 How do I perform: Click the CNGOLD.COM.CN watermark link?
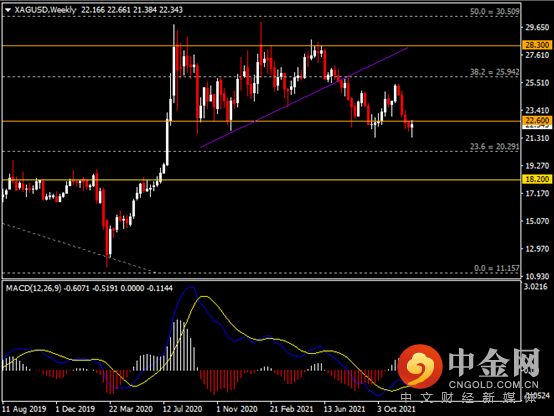tap(494, 385)
